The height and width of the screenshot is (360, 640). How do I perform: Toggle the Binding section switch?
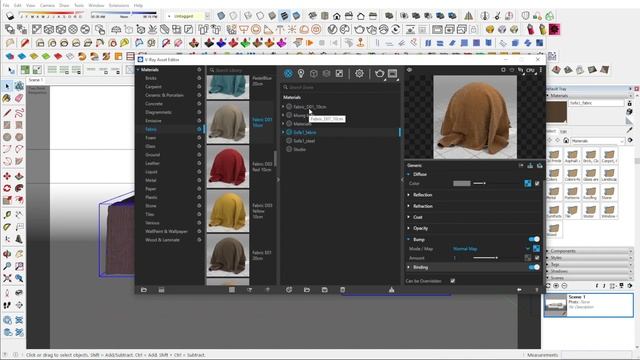click(x=534, y=267)
